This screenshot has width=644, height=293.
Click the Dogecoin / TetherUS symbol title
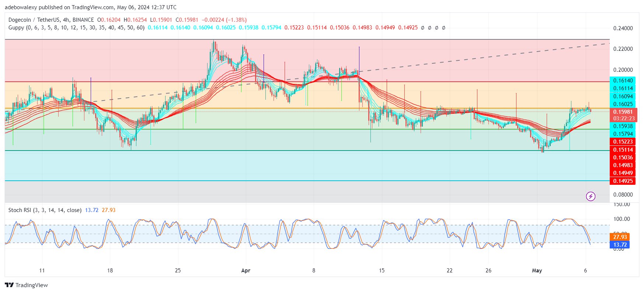click(51, 20)
